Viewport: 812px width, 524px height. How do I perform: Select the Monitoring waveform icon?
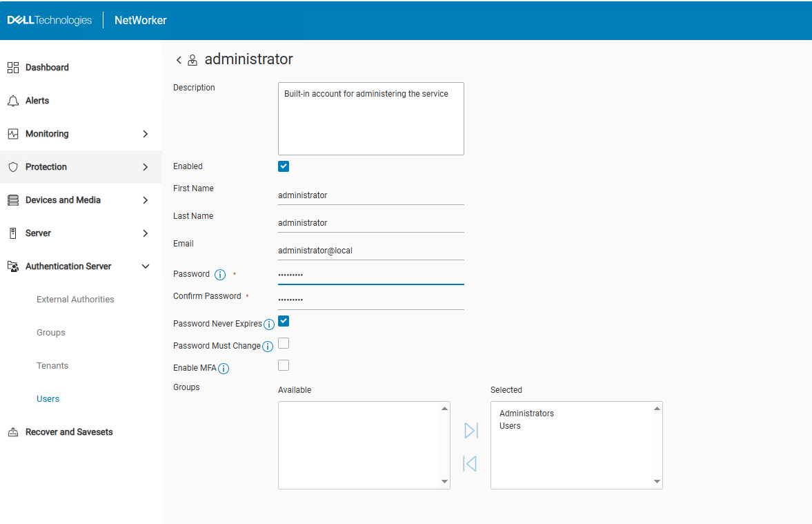click(x=14, y=133)
